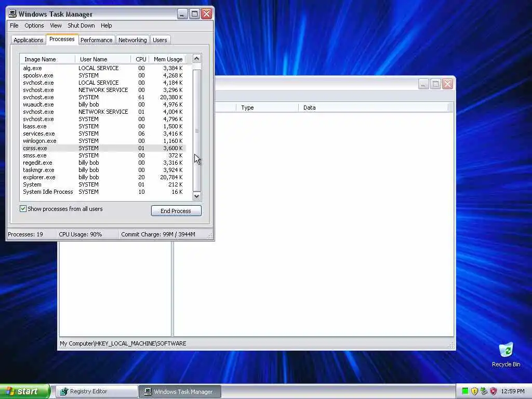
Task: Switch to the Applications tab
Action: tap(29, 40)
